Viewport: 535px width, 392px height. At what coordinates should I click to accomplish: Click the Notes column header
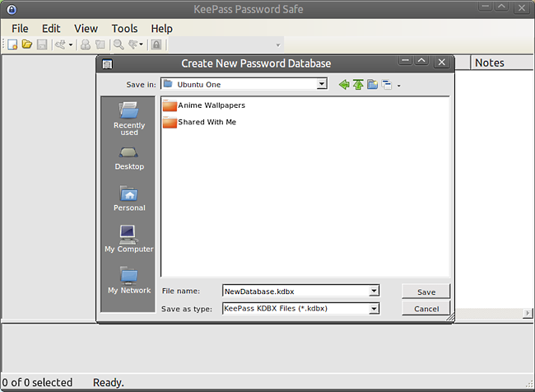click(x=502, y=63)
